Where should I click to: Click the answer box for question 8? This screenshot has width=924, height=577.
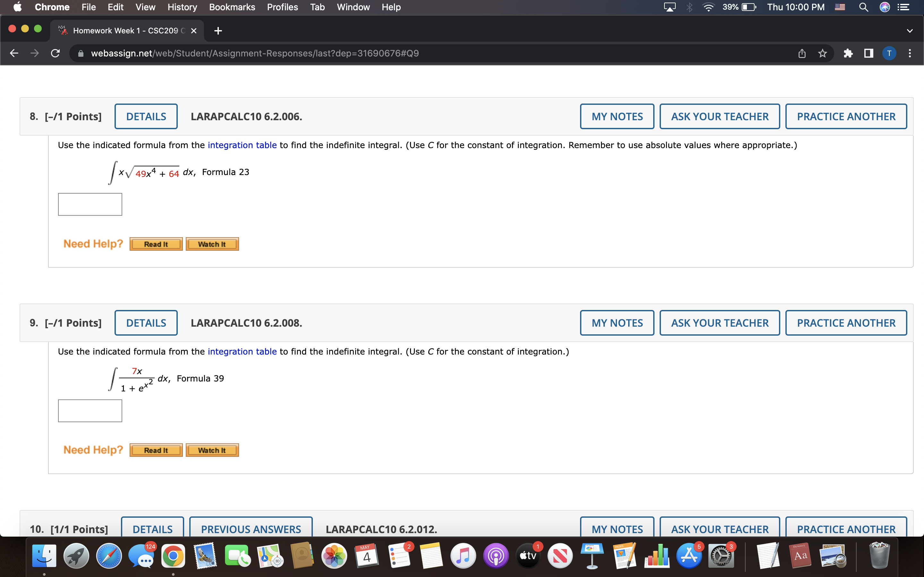[90, 204]
